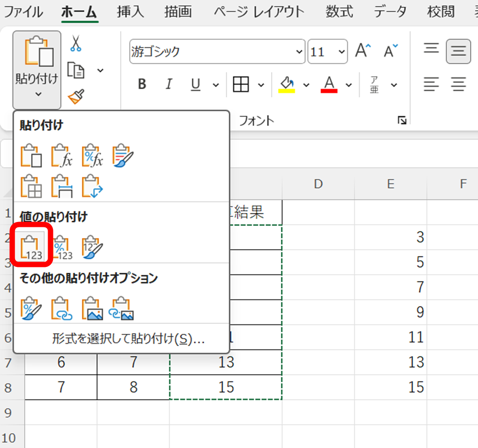Click paste values and source formatting icon
The image size is (478, 448).
click(92, 246)
